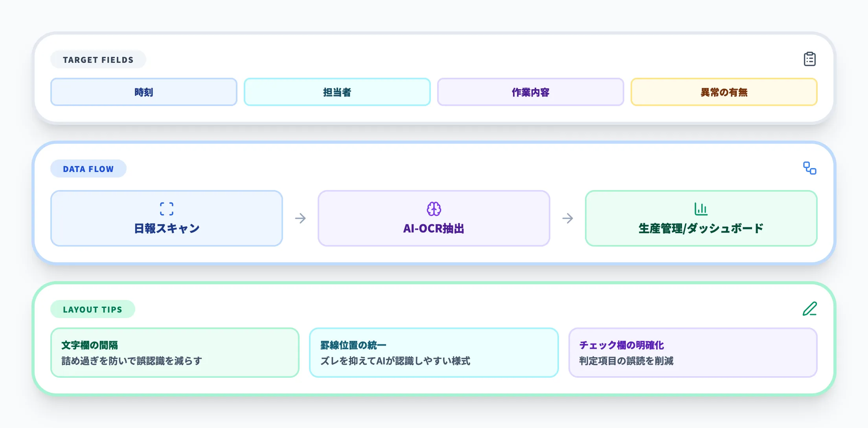The height and width of the screenshot is (428, 868).
Task: Click the LAYOUT TIPS label badge
Action: (93, 309)
